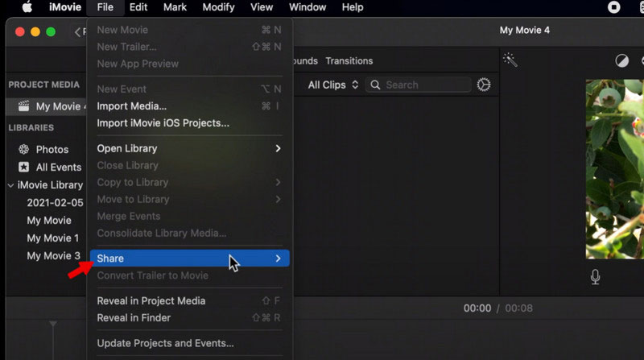Select the 2021-02-05 event

[55, 203]
